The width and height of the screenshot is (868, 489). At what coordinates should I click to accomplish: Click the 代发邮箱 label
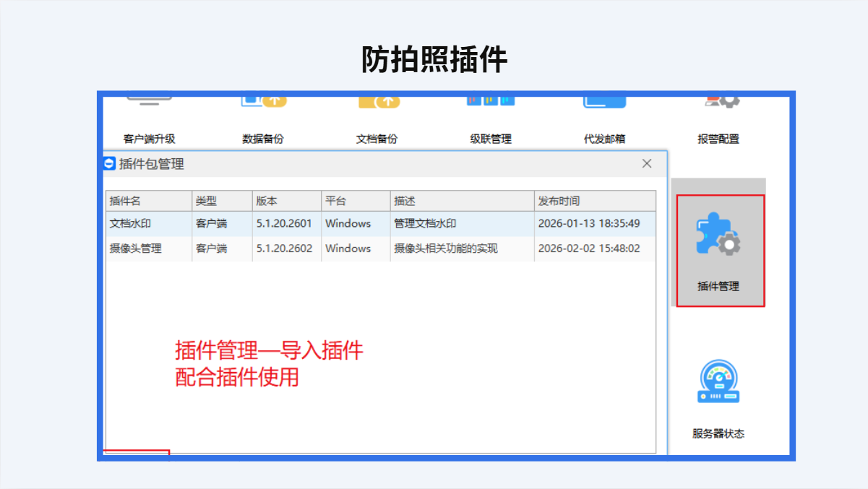click(x=605, y=139)
